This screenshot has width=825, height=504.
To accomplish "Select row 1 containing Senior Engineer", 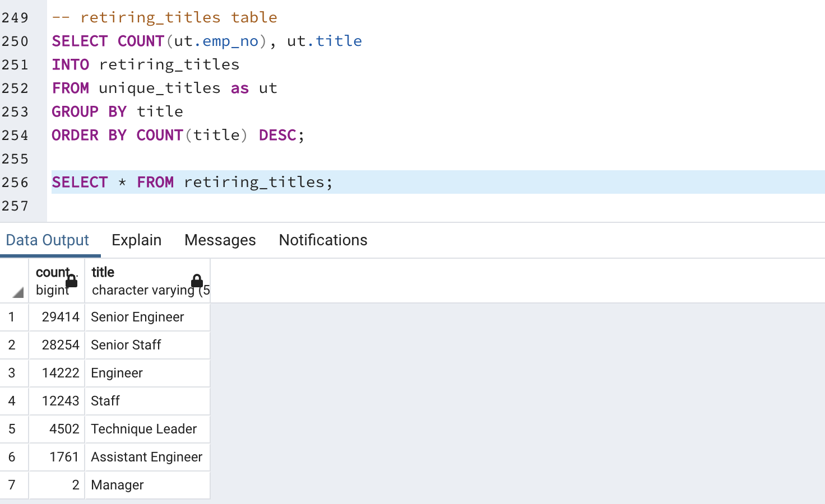I will [13, 317].
